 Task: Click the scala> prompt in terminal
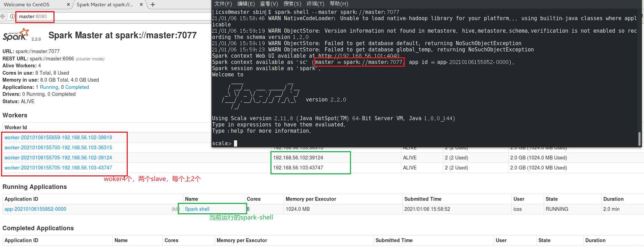click(222, 143)
